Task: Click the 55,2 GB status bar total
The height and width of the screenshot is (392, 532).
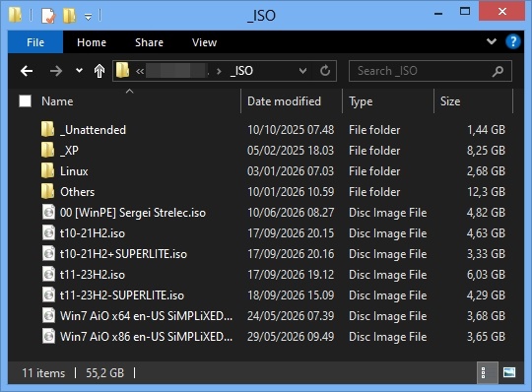Action: click(104, 373)
